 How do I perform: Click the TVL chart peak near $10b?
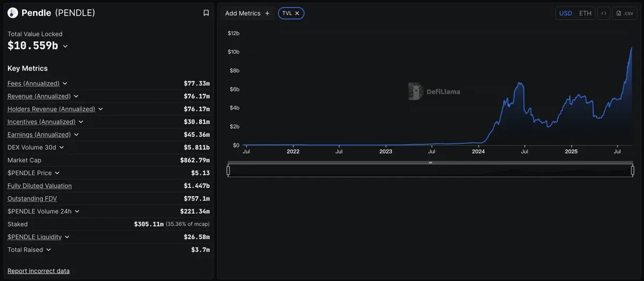point(631,48)
